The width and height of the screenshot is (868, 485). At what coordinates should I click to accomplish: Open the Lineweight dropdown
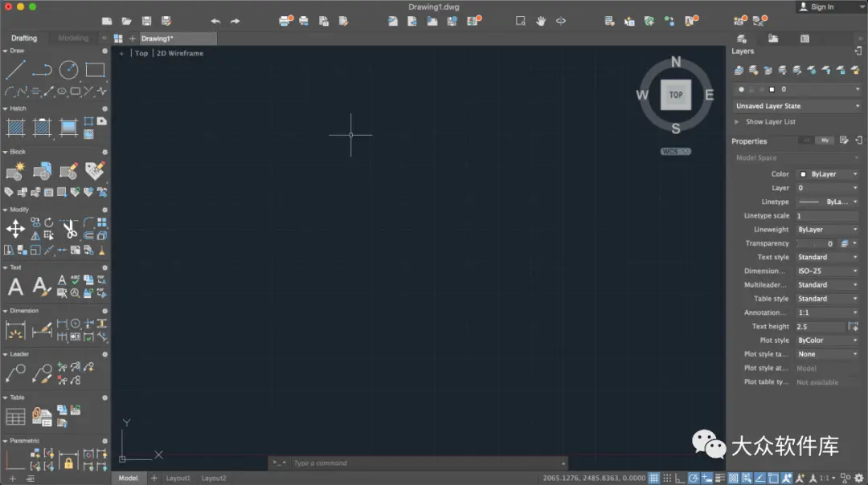[828, 230]
